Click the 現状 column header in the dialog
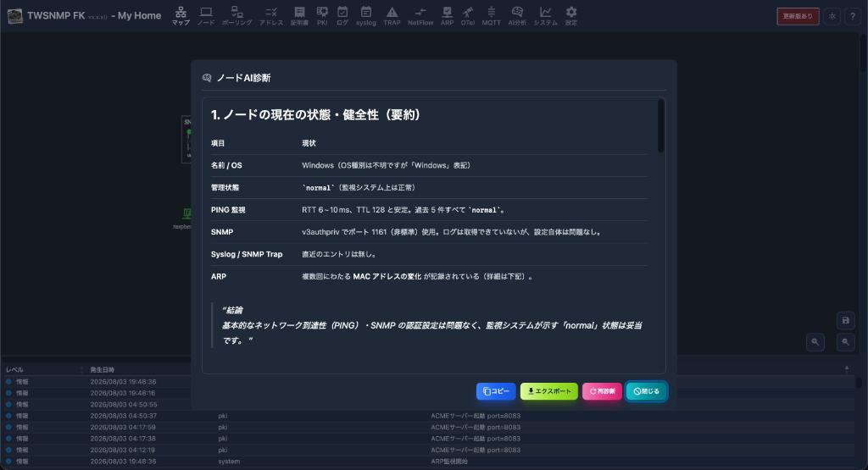 309,143
